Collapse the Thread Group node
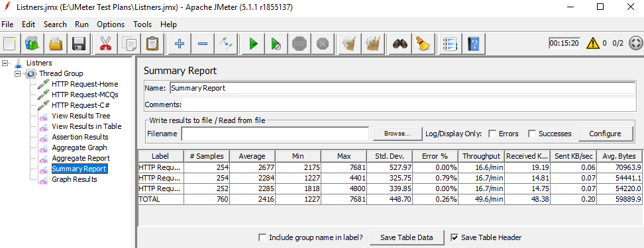Screen dimensions: 644x248 (x=17, y=73)
